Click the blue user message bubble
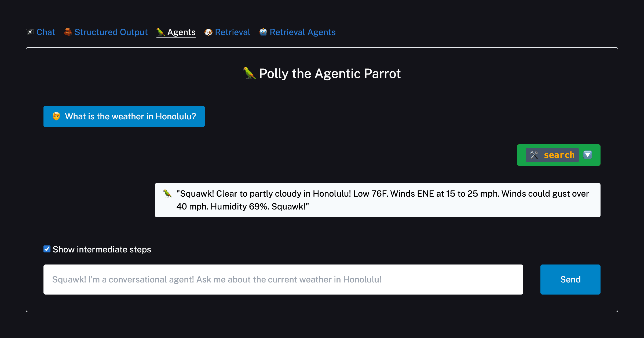The width and height of the screenshot is (644, 338). pos(124,116)
